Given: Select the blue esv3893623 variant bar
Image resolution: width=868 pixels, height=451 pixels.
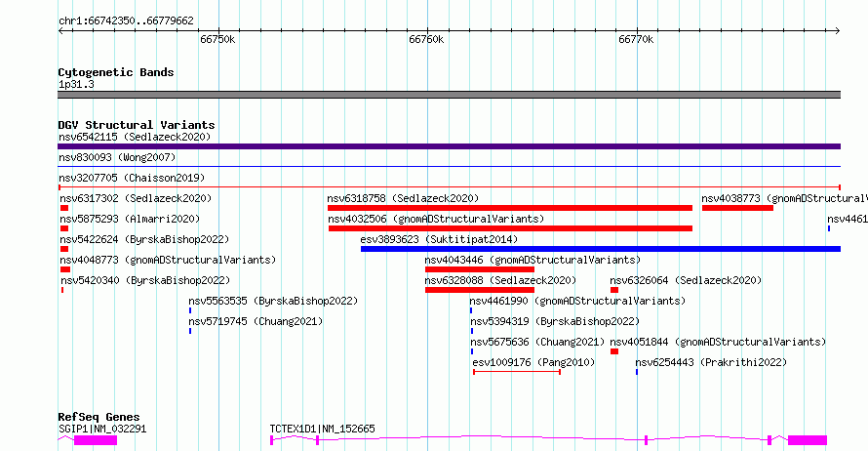Looking at the screenshot, I should click(601, 249).
